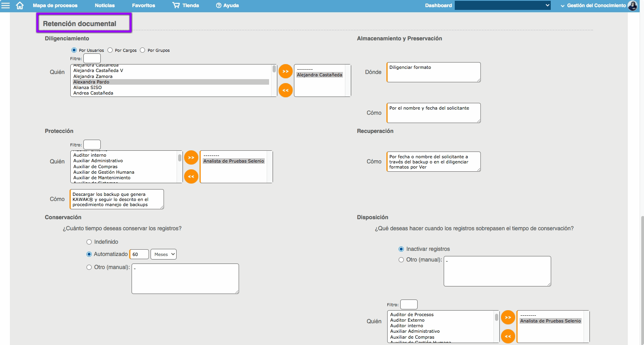Viewport: 644px width, 345px height.
Task: Click the Dónde textarea
Action: click(x=434, y=72)
